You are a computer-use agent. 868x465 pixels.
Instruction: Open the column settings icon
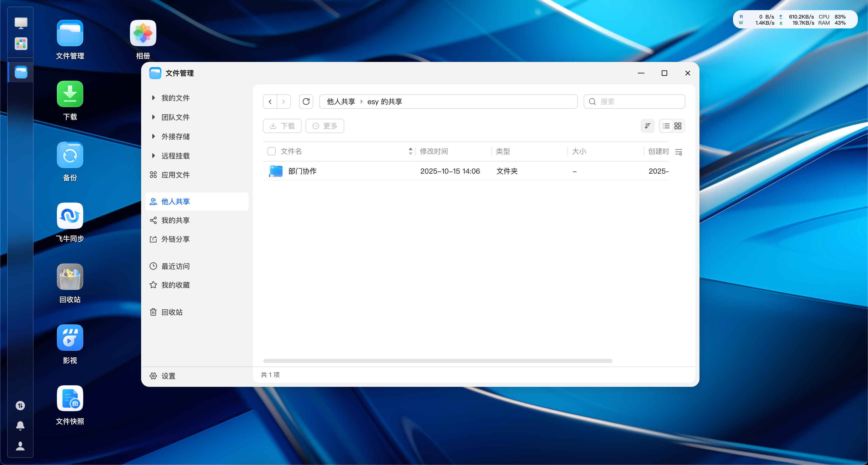tap(679, 152)
